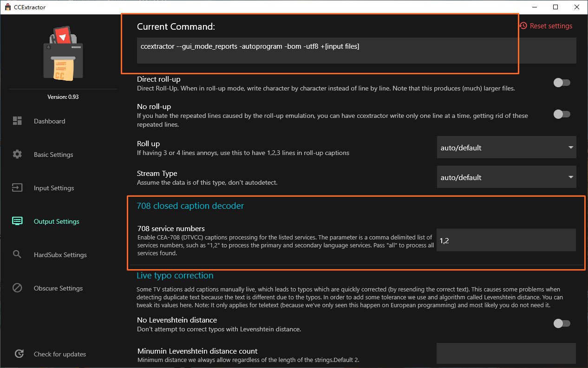The height and width of the screenshot is (368, 588).
Task: Click the Basic Settings gear icon
Action: pyautogui.click(x=17, y=155)
